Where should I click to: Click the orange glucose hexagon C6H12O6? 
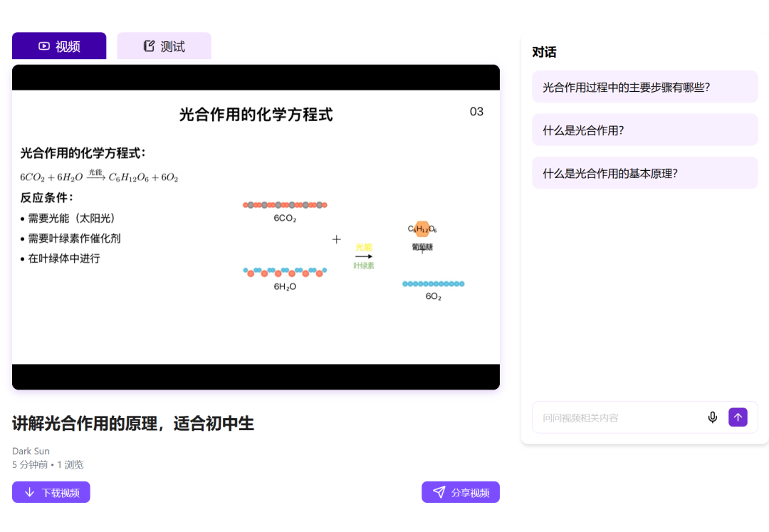click(x=422, y=229)
